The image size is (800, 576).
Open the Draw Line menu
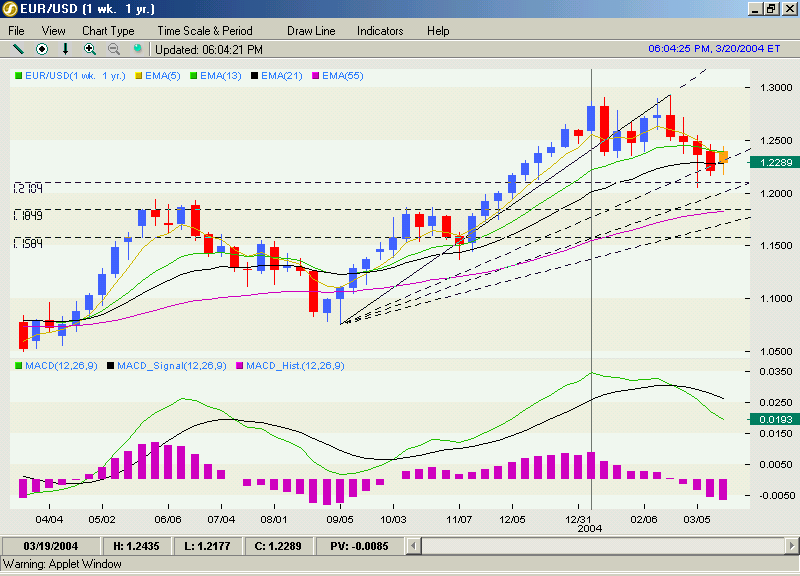310,31
